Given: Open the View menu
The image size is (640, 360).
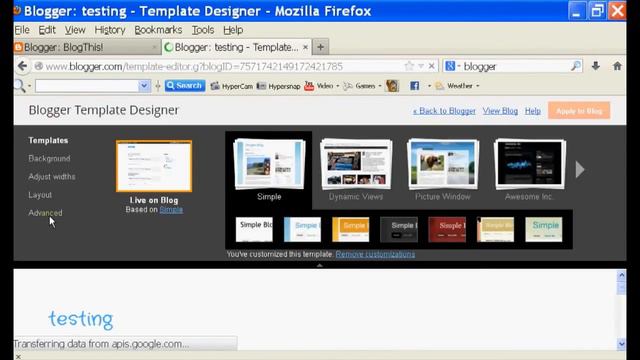Looking at the screenshot, I should 75,30.
